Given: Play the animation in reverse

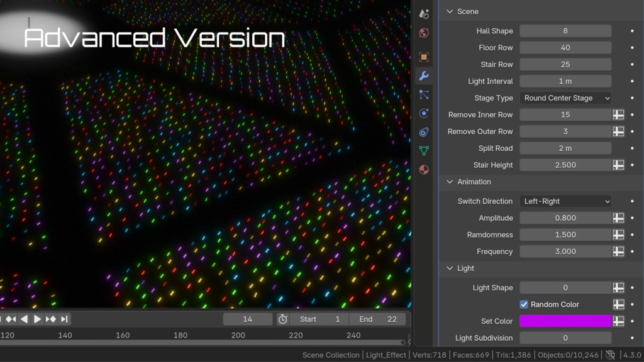Looking at the screenshot, I should (25, 319).
